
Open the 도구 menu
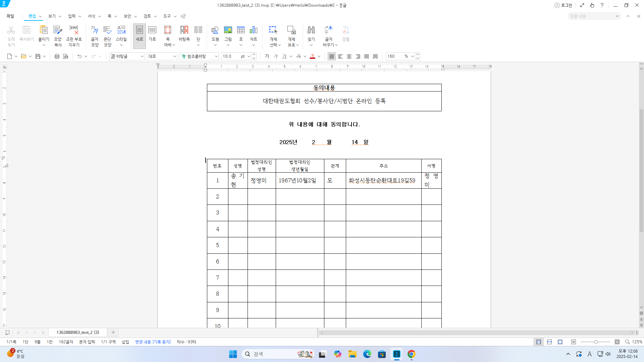point(167,16)
